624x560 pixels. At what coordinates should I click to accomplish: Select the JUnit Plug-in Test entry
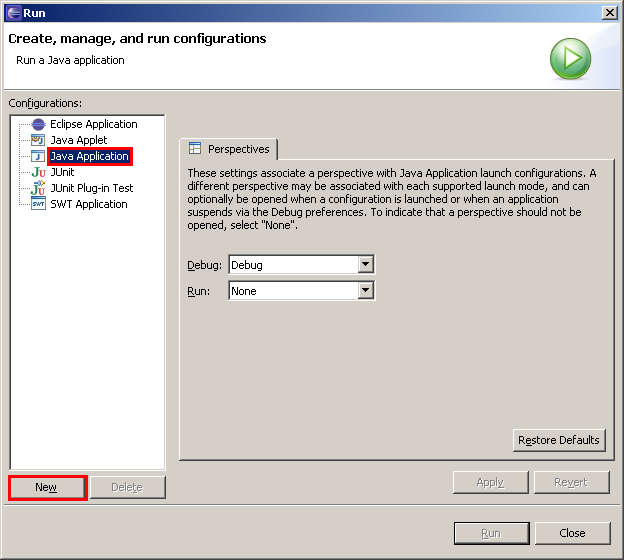(91, 188)
